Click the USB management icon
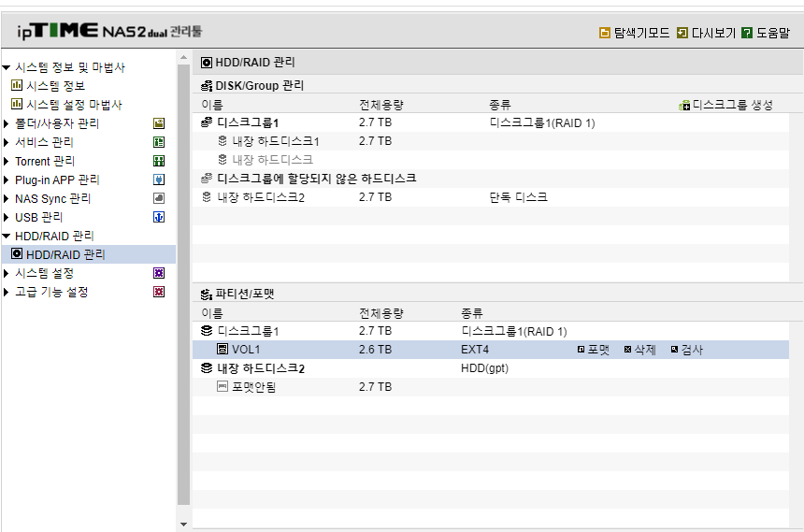The width and height of the screenshot is (804, 532). [x=159, y=217]
